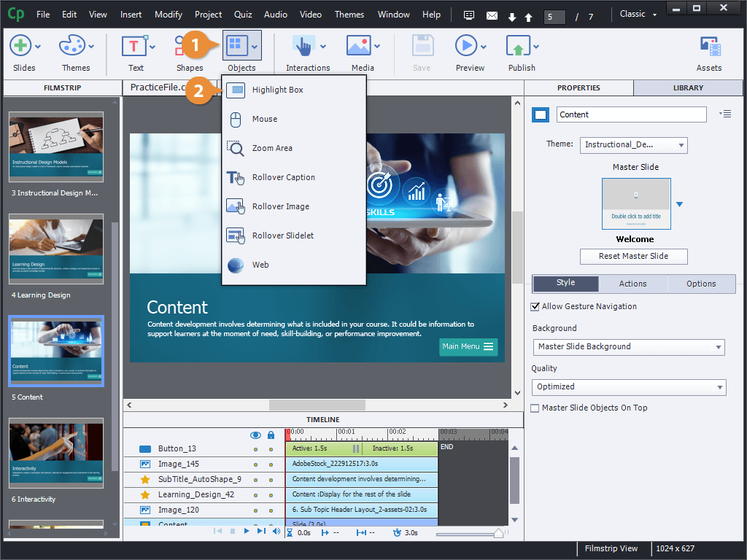Click the Publish toolbar icon
Viewport: 747px width, 560px height.
click(x=517, y=46)
